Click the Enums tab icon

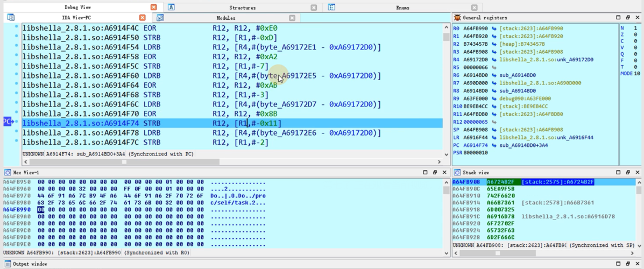coord(331,8)
